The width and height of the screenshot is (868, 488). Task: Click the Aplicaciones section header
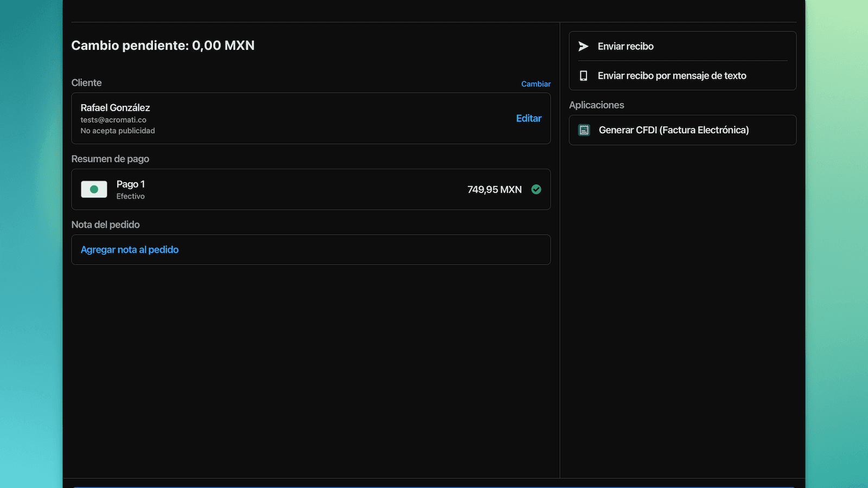(x=596, y=105)
